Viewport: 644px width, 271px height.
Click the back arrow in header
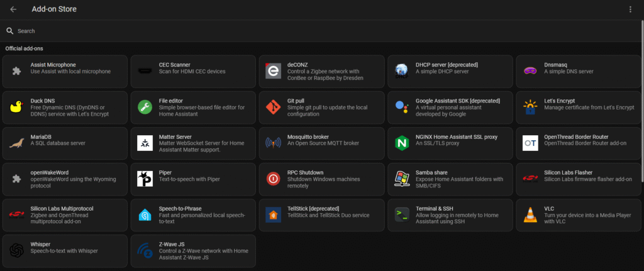[13, 9]
